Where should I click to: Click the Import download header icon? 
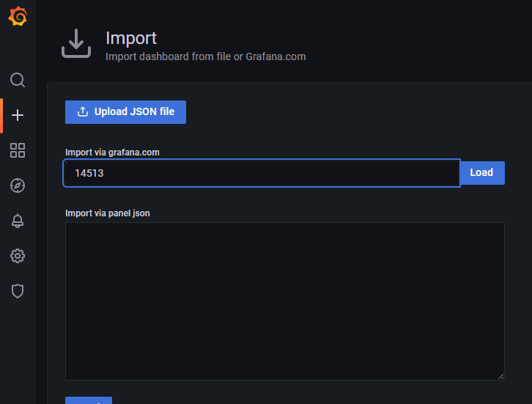76,43
